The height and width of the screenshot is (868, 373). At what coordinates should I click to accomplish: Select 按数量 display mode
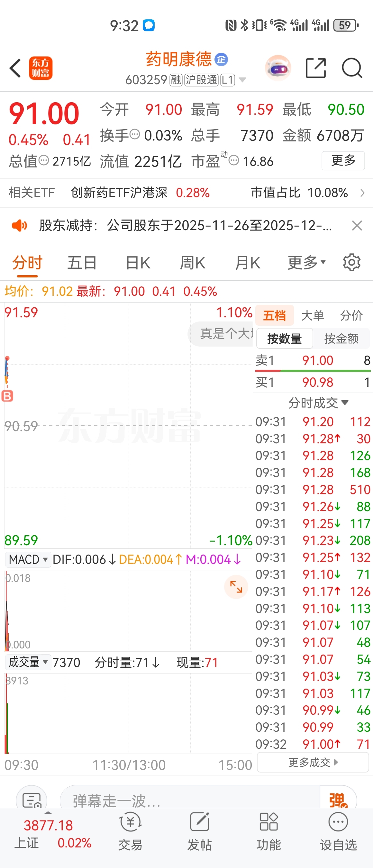pyautogui.click(x=284, y=339)
